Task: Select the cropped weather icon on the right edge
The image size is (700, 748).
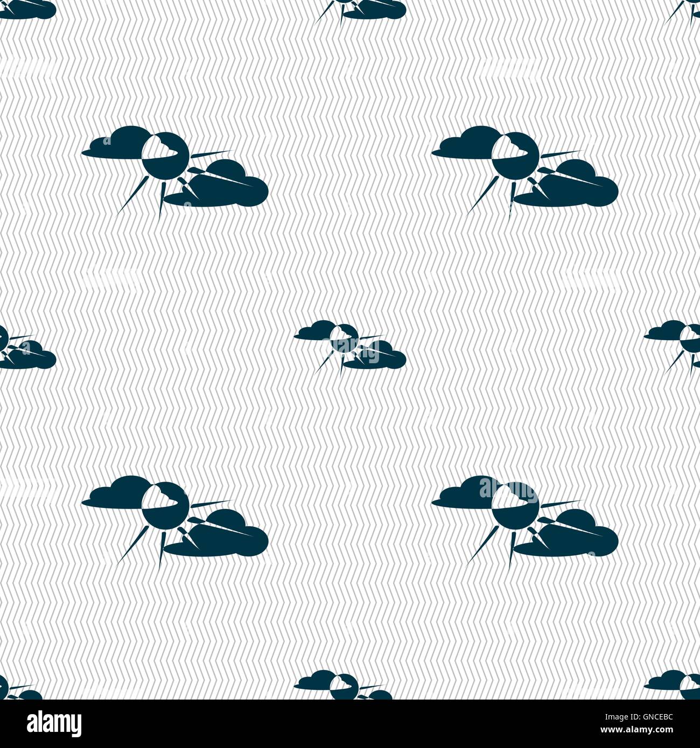Action: (x=672, y=347)
